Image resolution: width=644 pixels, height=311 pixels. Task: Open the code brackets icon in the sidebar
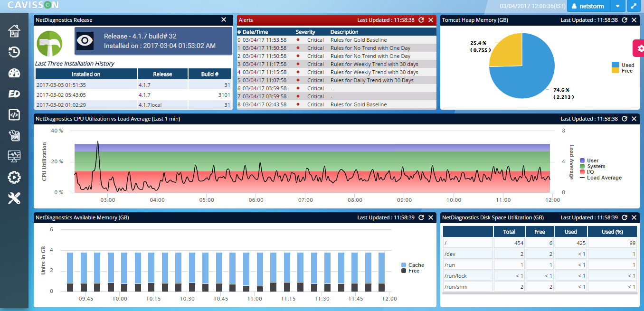(14, 114)
